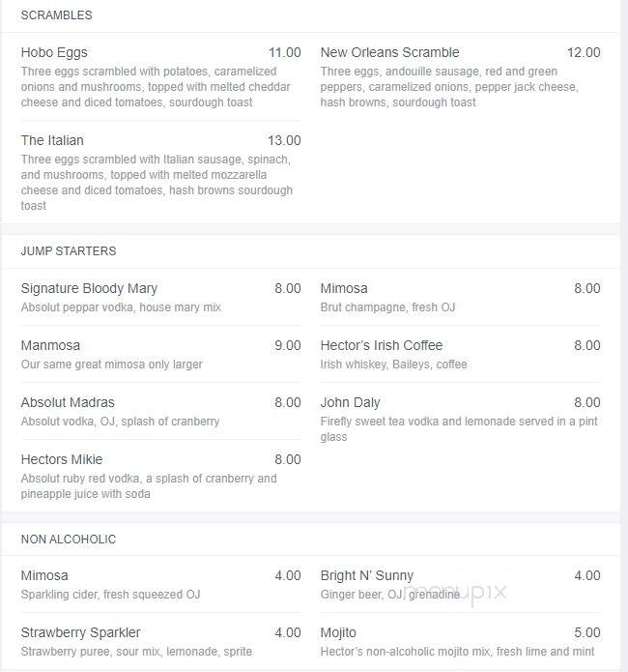This screenshot has height=672, width=628.
Task: Click the 5.00 Mojito price
Action: 586,632
